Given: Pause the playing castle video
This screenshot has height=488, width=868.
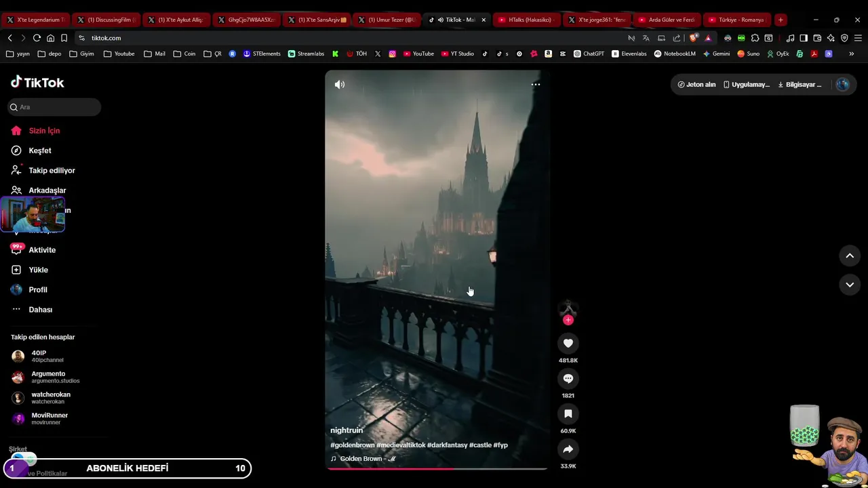Looking at the screenshot, I should pyautogui.click(x=436, y=271).
